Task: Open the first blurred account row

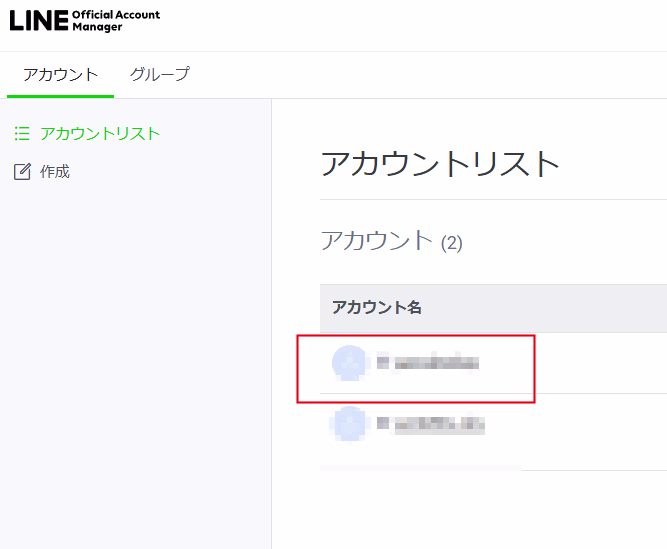Action: [493, 363]
